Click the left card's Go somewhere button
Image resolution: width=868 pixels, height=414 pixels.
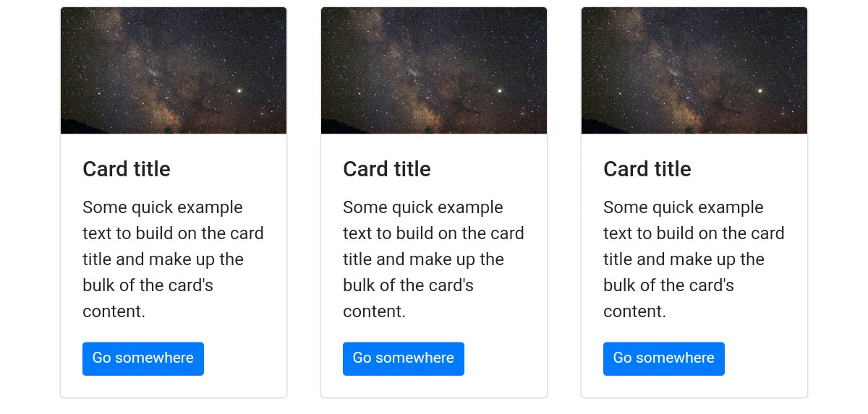point(143,358)
